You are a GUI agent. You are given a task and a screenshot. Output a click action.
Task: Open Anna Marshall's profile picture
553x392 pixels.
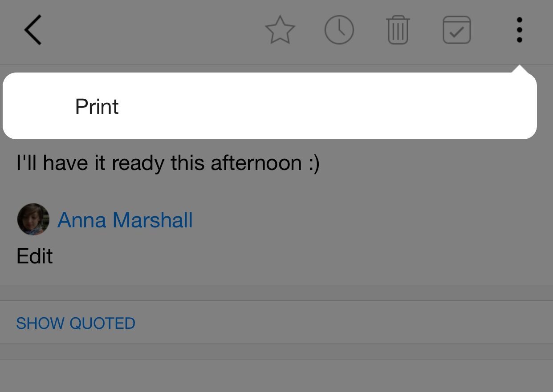point(33,219)
